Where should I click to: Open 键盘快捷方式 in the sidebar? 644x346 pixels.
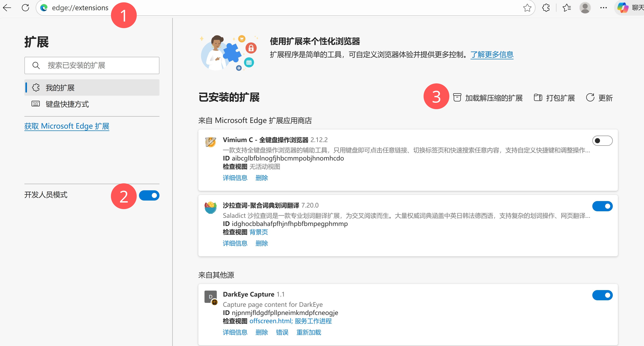(67, 104)
